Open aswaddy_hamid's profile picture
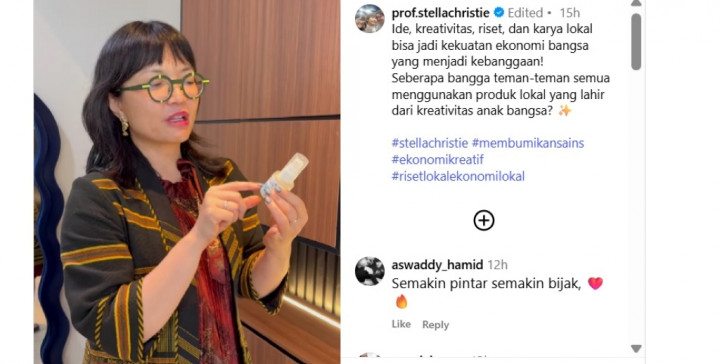Screen dimensions: 720x364 pos(370,271)
